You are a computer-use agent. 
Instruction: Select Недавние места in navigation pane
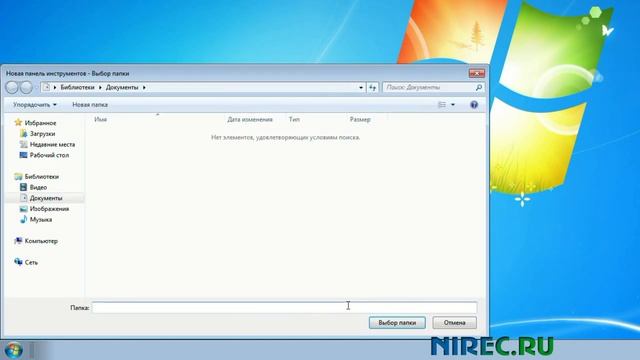[52, 144]
